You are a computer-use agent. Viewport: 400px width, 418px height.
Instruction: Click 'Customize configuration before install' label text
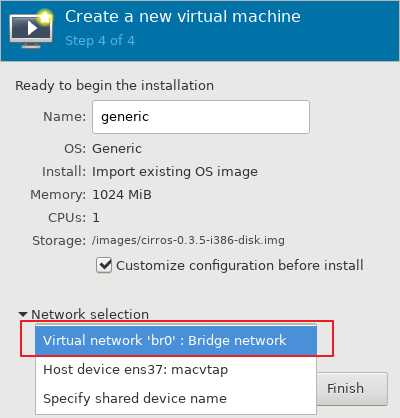[x=240, y=266]
